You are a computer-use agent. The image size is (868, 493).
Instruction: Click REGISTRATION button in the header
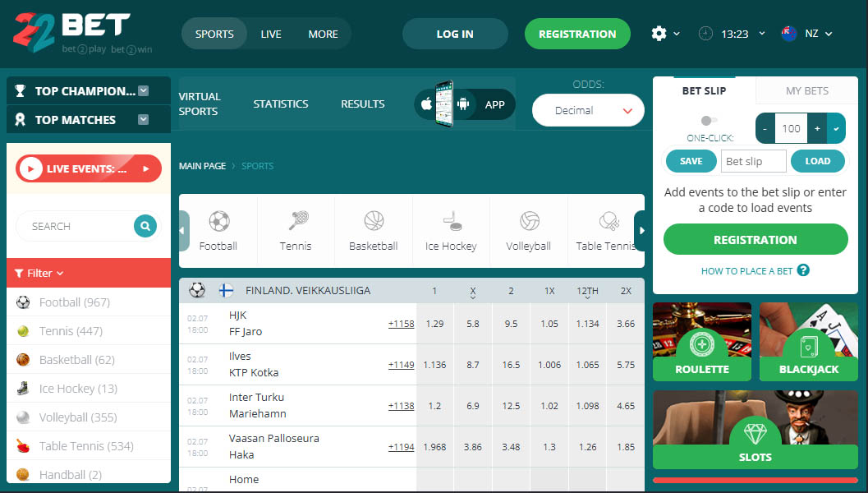(x=577, y=34)
